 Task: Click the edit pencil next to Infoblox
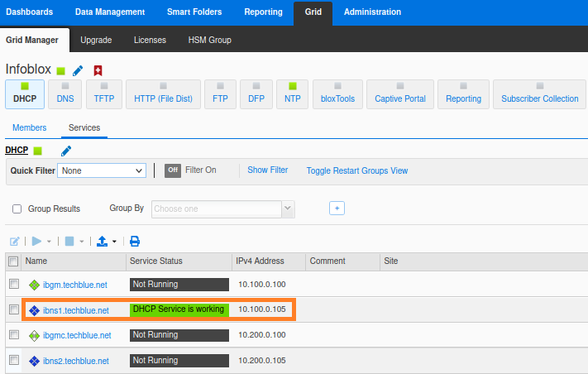pyautogui.click(x=79, y=71)
